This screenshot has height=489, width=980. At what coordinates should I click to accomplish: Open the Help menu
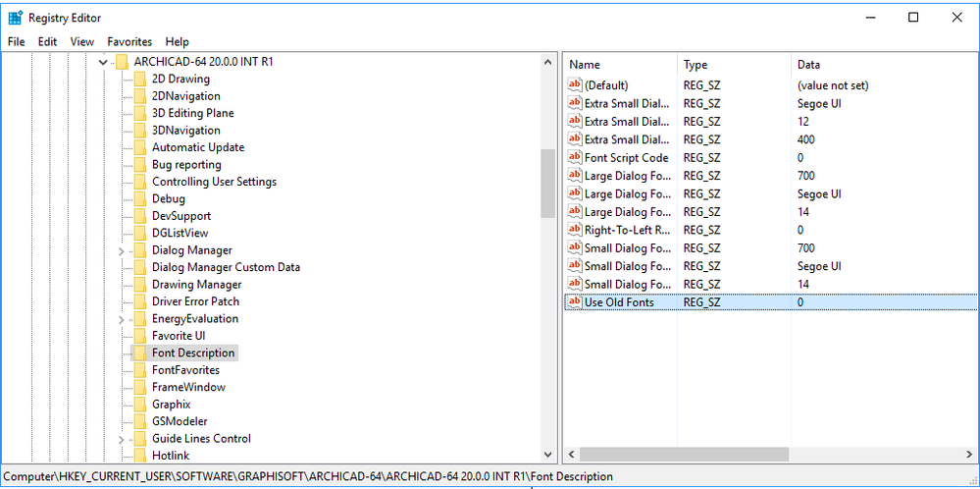pos(177,42)
